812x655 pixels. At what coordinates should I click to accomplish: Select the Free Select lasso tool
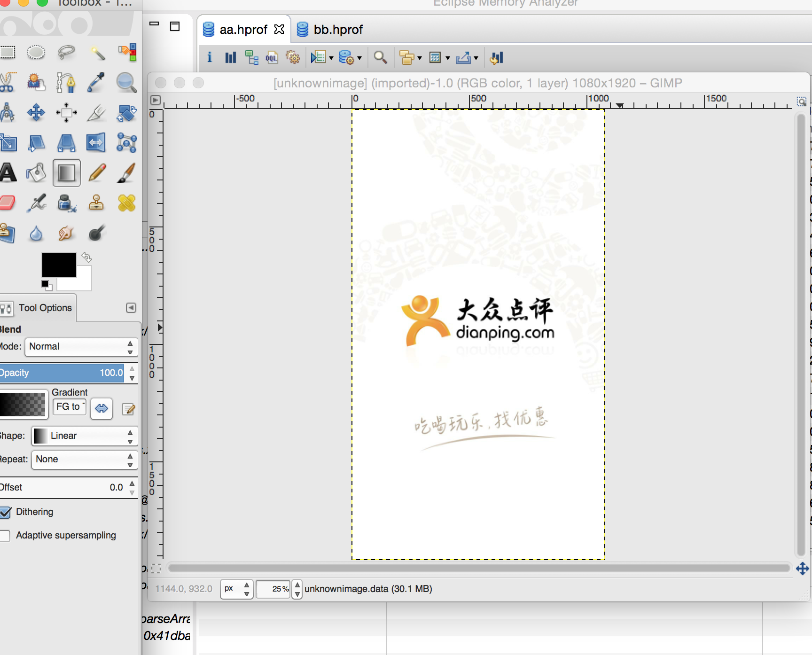pos(66,52)
